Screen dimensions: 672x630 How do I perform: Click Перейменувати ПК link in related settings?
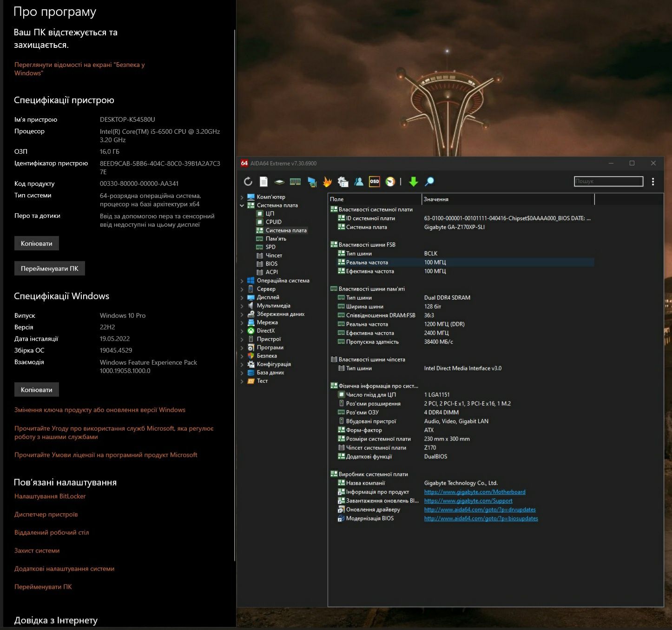pyautogui.click(x=43, y=587)
